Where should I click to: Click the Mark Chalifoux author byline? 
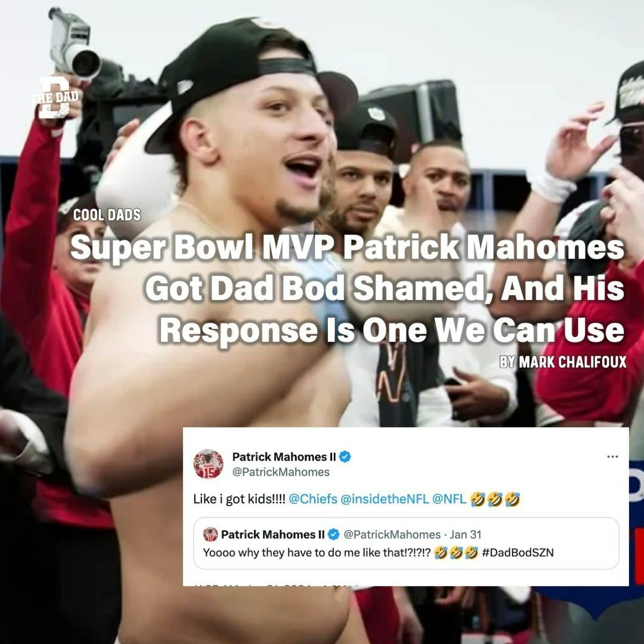[563, 362]
